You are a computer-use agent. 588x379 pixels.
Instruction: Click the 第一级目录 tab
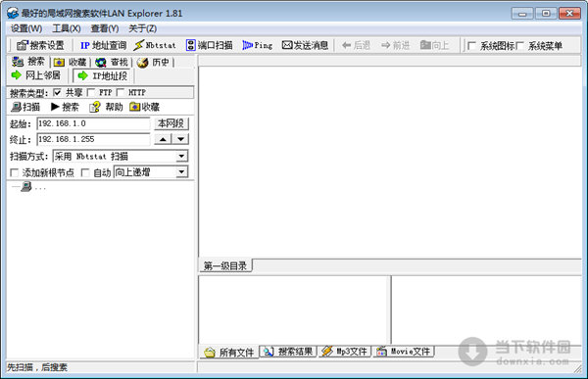click(225, 265)
